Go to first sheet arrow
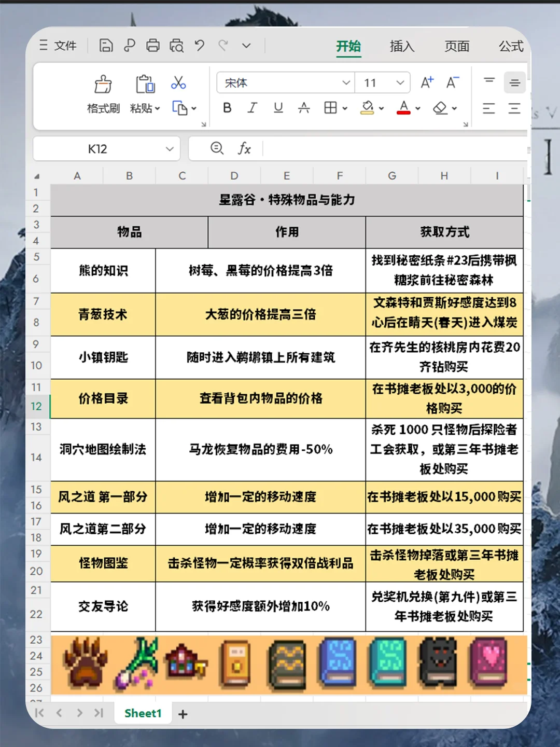Screen dimensions: 560x747 point(39,713)
